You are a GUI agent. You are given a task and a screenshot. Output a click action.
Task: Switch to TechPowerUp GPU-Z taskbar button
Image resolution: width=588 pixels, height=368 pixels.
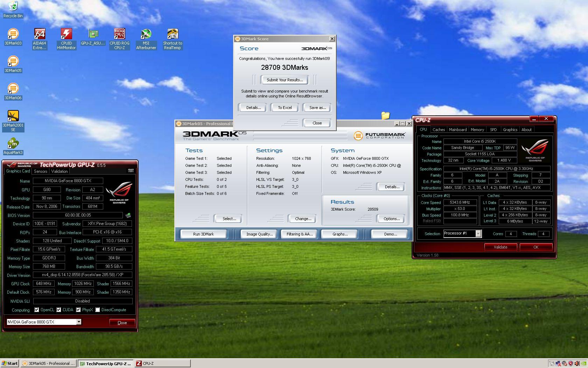105,363
